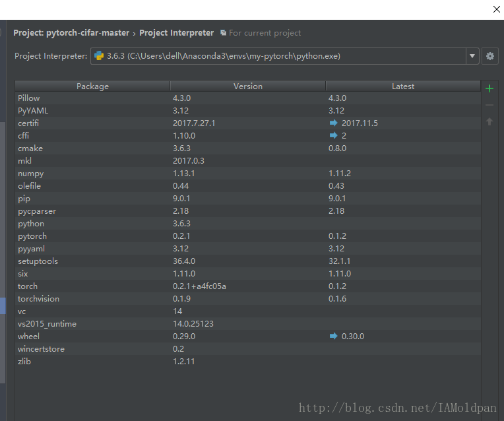Select the python package row
The height and width of the screenshot is (421, 504).
click(x=248, y=224)
